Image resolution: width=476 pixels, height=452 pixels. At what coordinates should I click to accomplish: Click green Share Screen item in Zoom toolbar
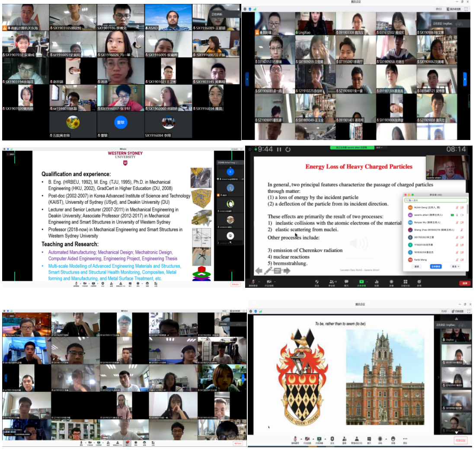pyautogui.click(x=361, y=282)
